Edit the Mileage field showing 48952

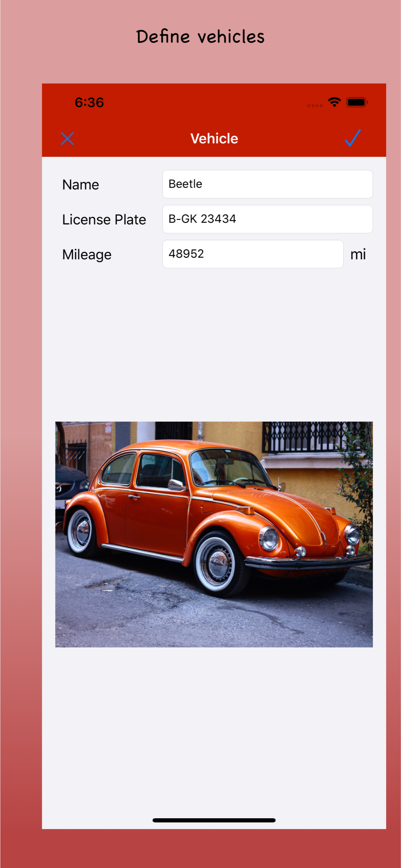(x=253, y=254)
